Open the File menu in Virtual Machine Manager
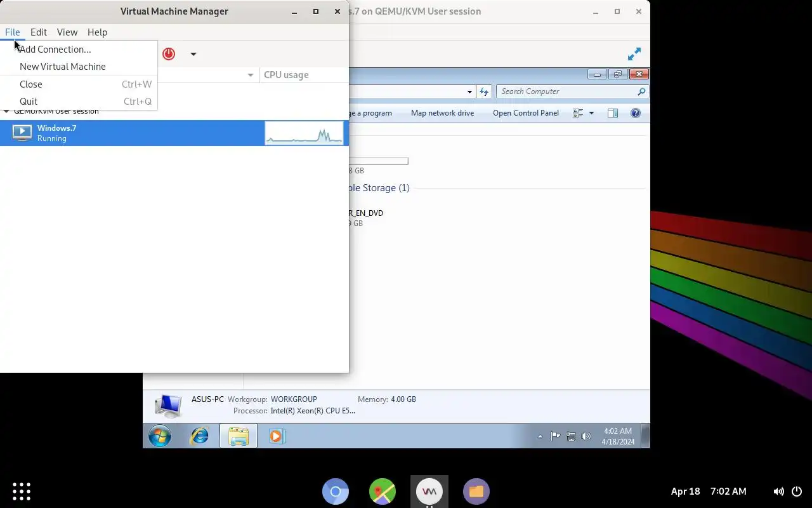 click(x=13, y=32)
